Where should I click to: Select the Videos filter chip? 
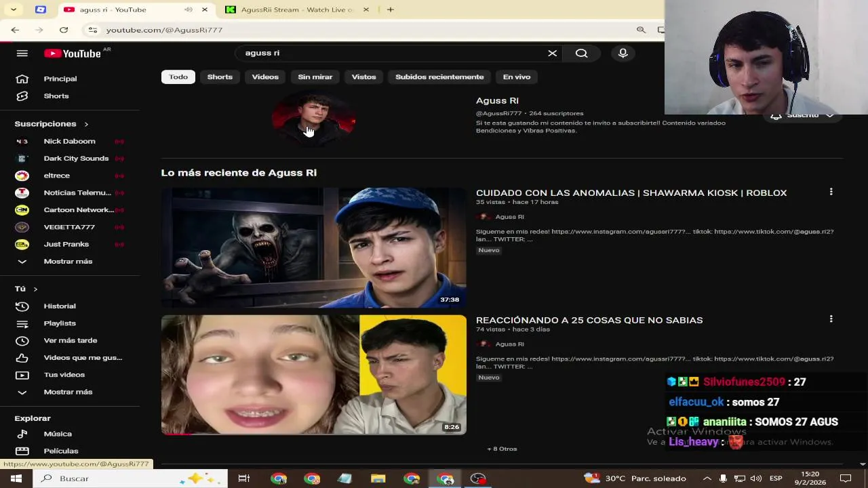[265, 77]
